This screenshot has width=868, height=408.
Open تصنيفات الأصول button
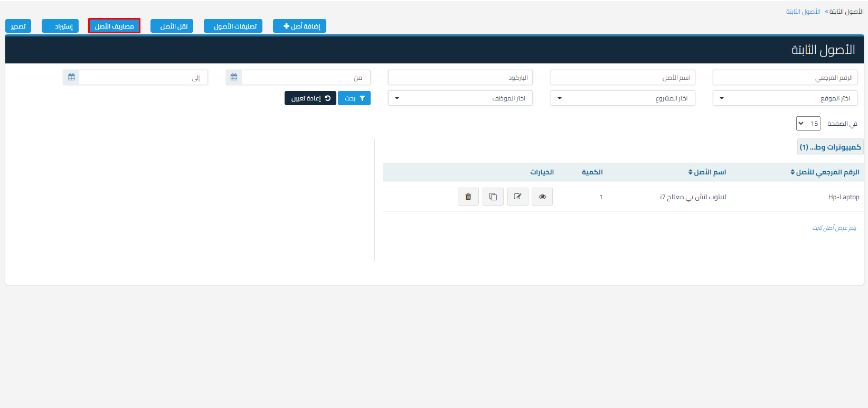click(233, 26)
